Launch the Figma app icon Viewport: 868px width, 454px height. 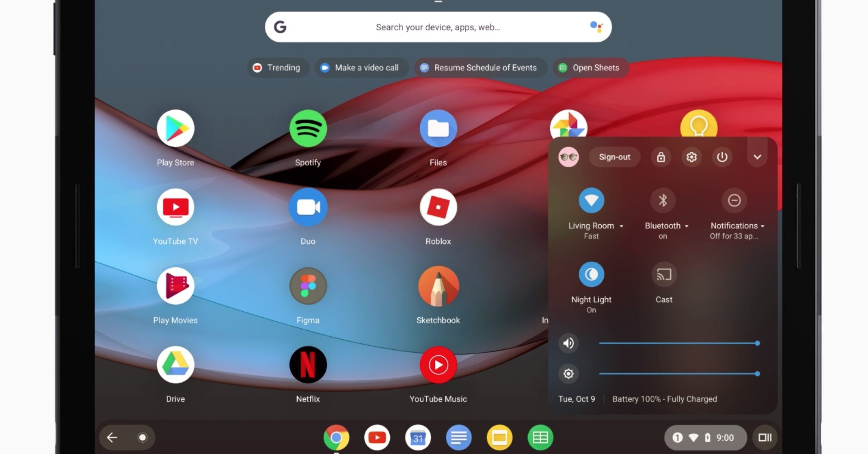coord(308,286)
